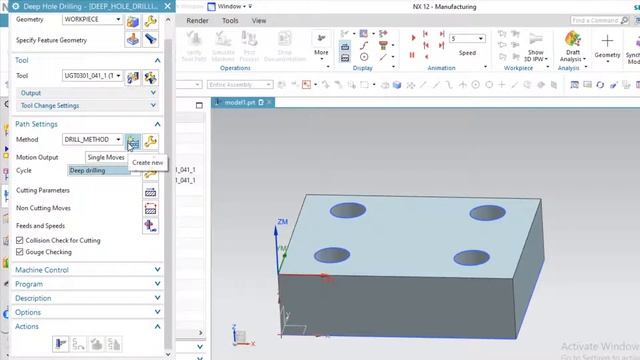640x360 pixels.
Task: Collapse the Actions section
Action: tap(157, 327)
